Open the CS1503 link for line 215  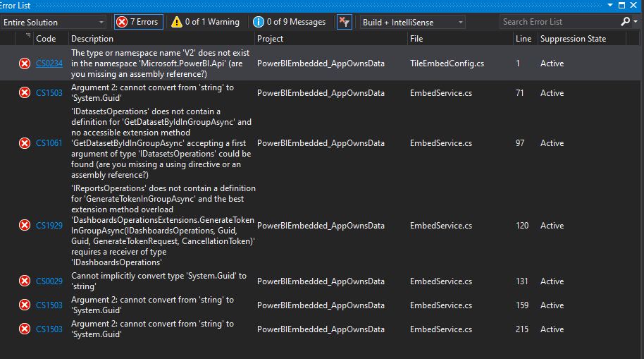coord(49,329)
